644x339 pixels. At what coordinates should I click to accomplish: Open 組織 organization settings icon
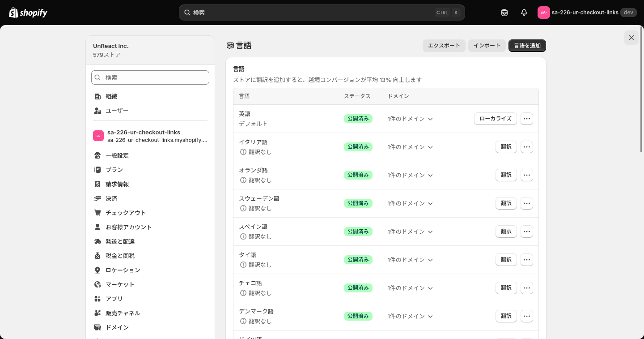coord(97,96)
